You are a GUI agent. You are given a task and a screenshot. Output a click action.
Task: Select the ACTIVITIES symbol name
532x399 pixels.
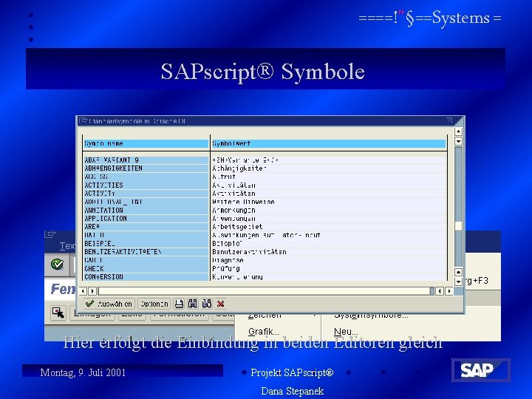pyautogui.click(x=146, y=185)
